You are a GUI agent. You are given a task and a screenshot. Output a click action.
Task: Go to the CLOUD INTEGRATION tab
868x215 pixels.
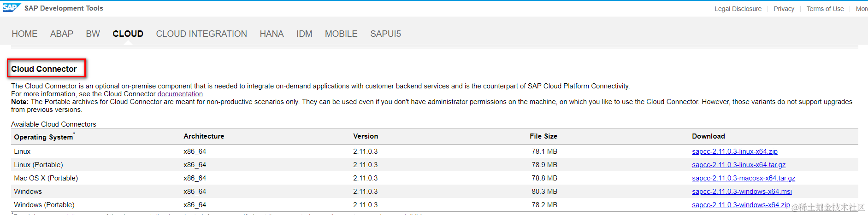point(201,34)
